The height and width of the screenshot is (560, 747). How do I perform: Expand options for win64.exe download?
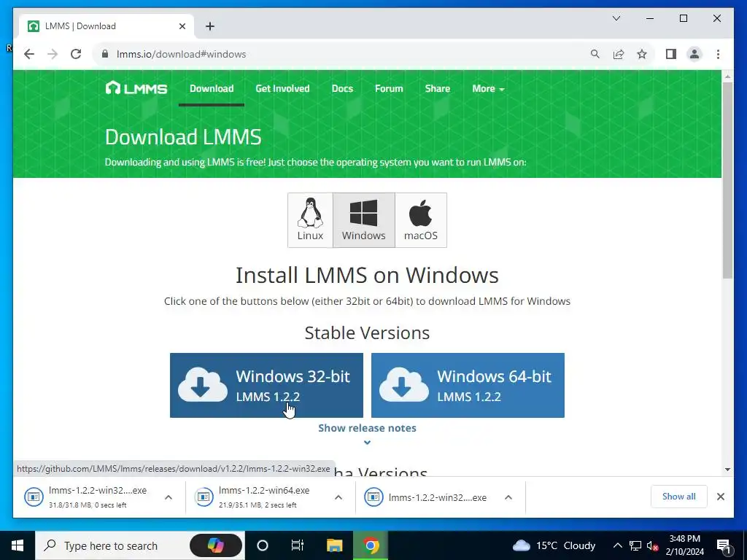pyautogui.click(x=338, y=497)
